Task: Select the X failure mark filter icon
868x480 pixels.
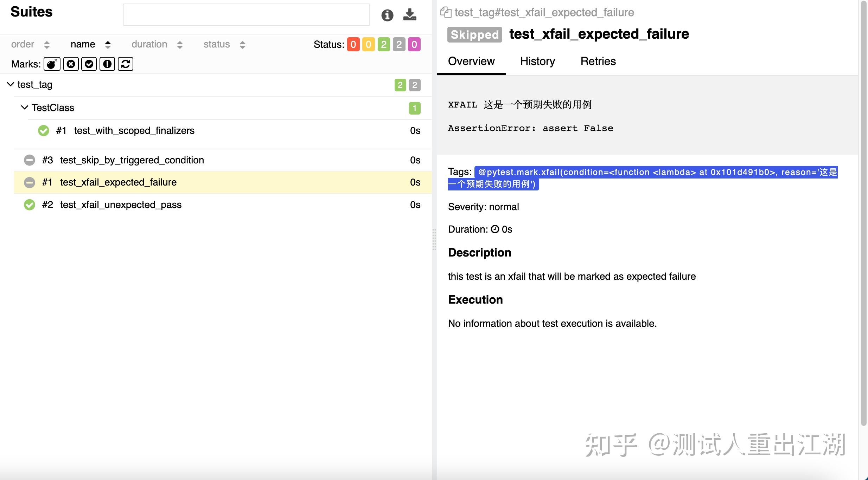Action: tap(71, 64)
